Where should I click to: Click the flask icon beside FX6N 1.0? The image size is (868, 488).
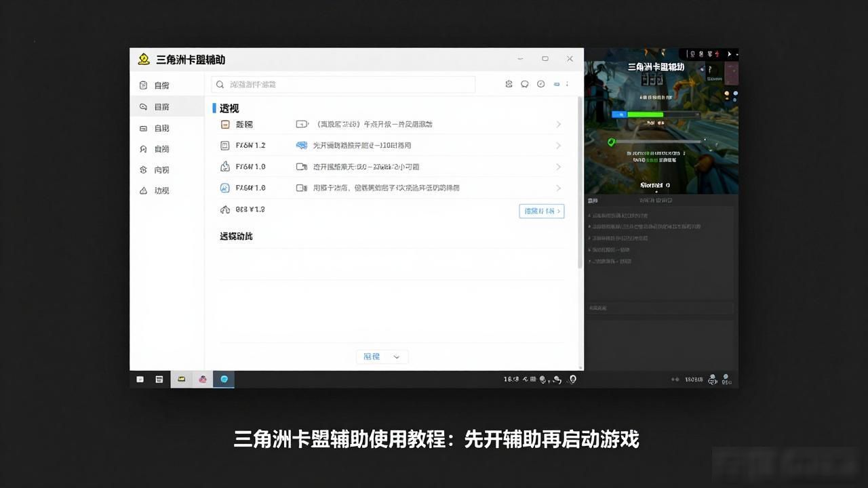pos(225,167)
